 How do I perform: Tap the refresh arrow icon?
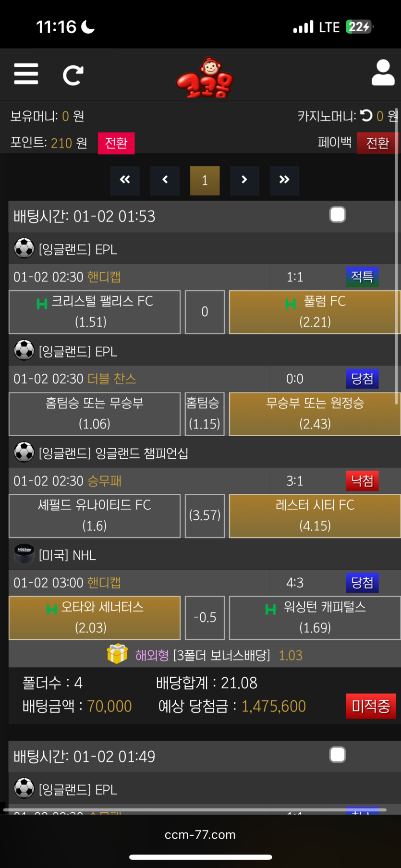tap(73, 75)
